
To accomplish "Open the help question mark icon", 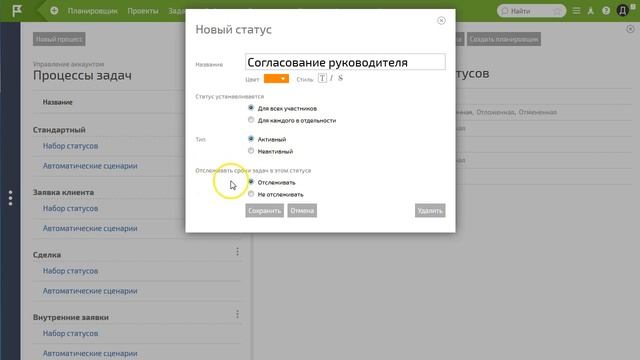I will pyautogui.click(x=606, y=11).
